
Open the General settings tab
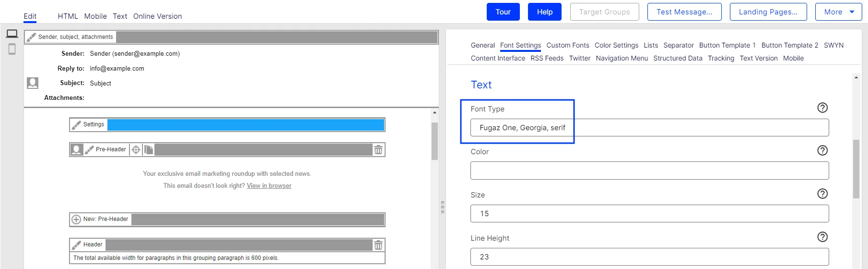482,45
